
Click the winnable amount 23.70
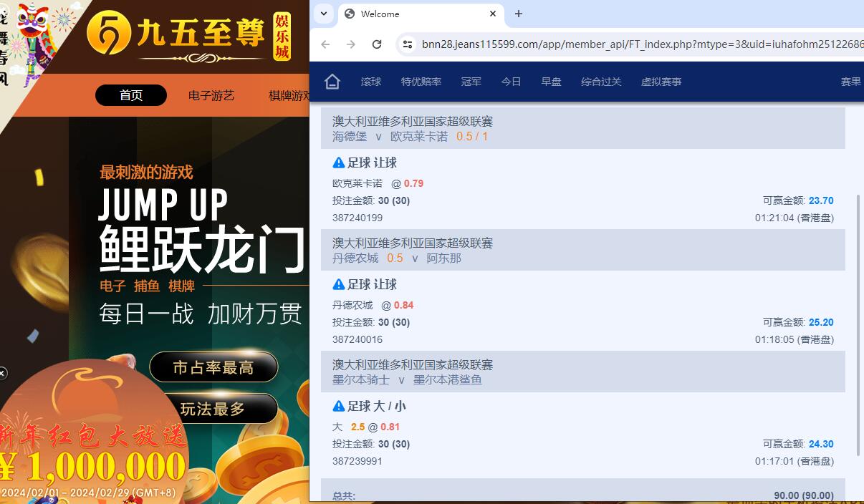click(x=821, y=200)
